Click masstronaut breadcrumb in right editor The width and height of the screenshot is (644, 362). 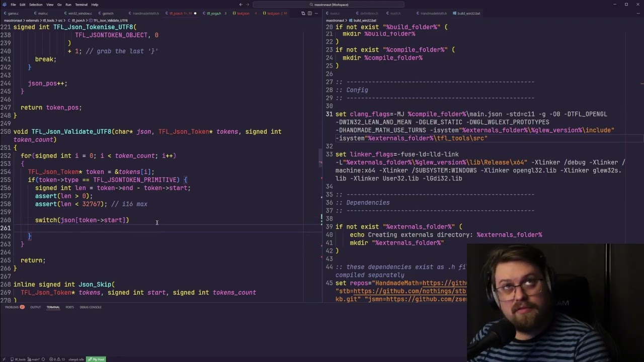[335, 21]
